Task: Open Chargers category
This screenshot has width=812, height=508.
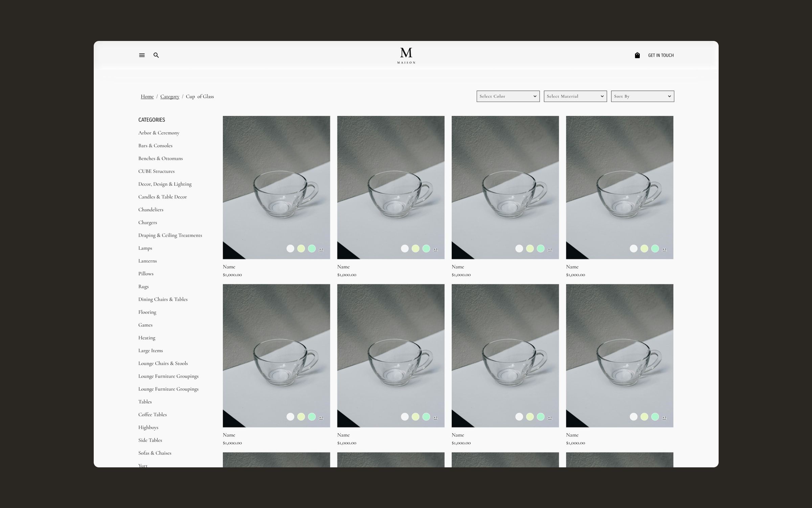Action: (148, 223)
